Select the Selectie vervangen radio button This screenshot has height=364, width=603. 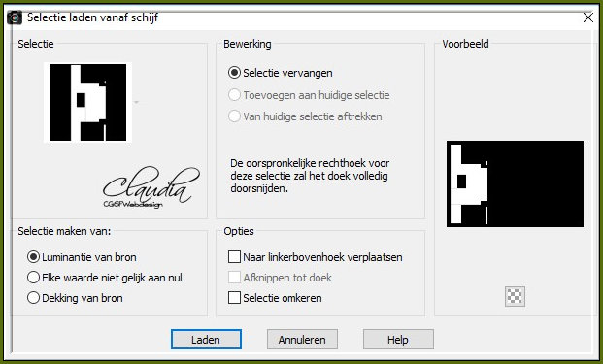click(234, 73)
